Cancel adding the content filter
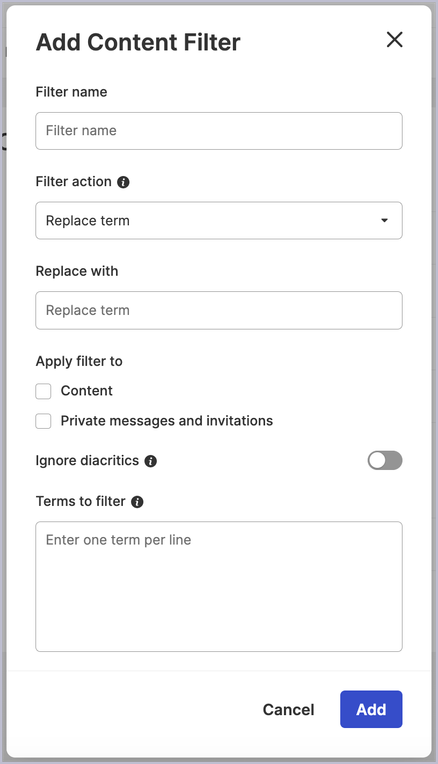 (288, 709)
